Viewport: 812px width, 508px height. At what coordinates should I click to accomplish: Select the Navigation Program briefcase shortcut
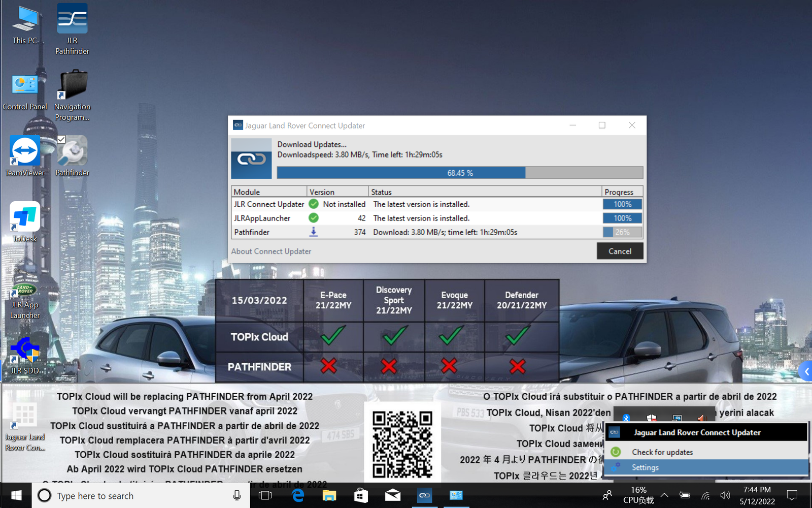coord(72,96)
